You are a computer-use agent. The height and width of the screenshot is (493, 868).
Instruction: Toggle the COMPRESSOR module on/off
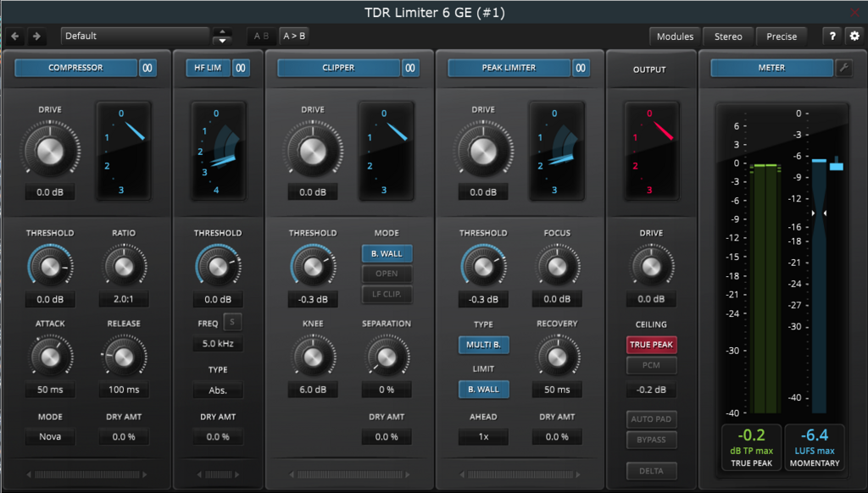point(75,68)
